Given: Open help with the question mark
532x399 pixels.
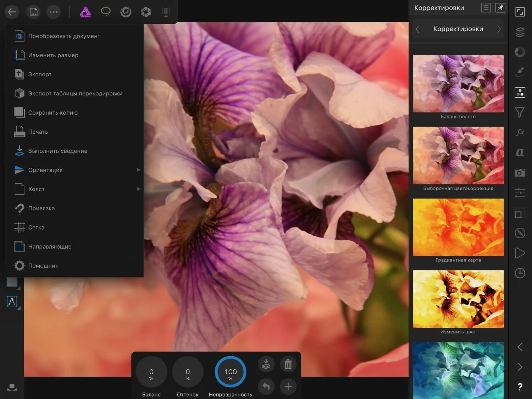Looking at the screenshot, I should pyautogui.click(x=520, y=387).
